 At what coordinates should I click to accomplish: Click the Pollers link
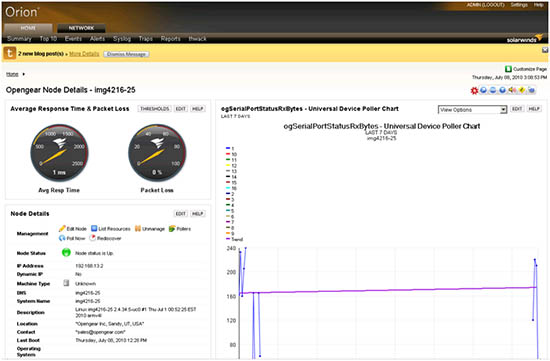[184, 229]
